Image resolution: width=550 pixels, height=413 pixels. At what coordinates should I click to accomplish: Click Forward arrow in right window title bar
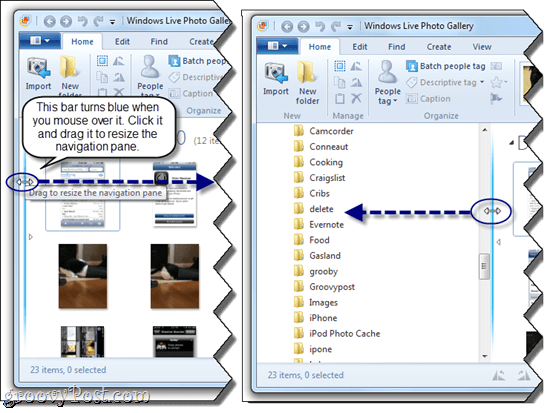pos(303,26)
